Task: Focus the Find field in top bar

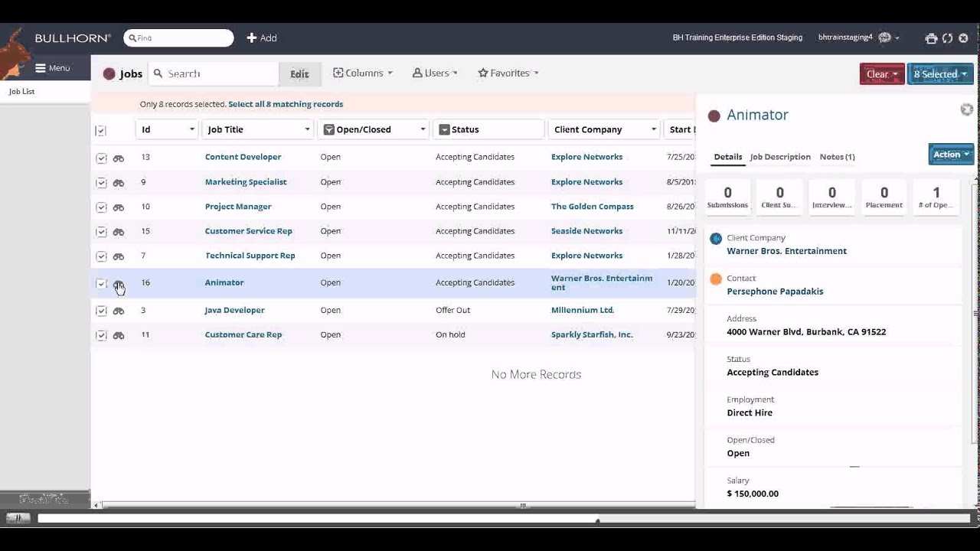Action: point(178,38)
